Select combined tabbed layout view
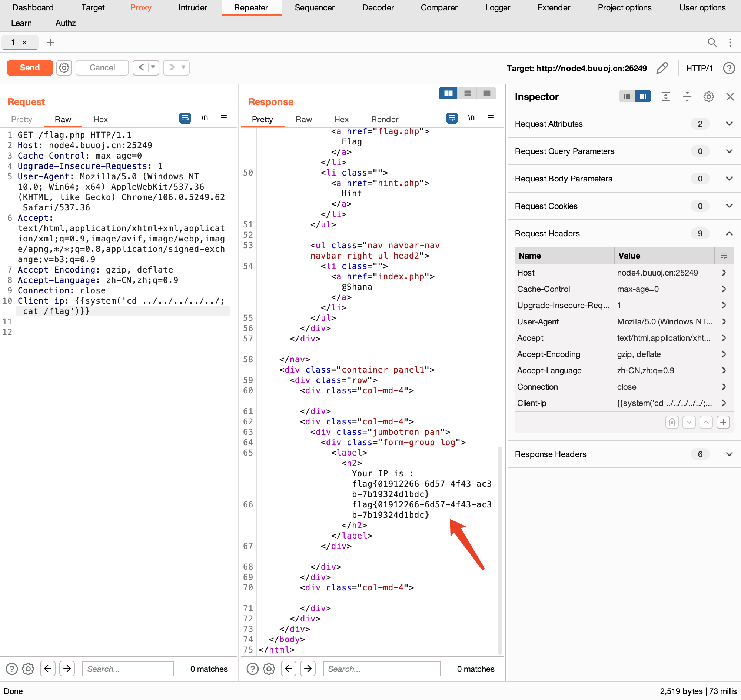 (x=486, y=93)
